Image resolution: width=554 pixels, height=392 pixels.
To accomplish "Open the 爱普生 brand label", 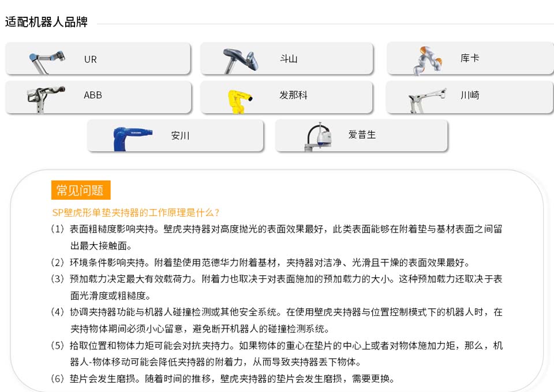I will tap(362, 135).
